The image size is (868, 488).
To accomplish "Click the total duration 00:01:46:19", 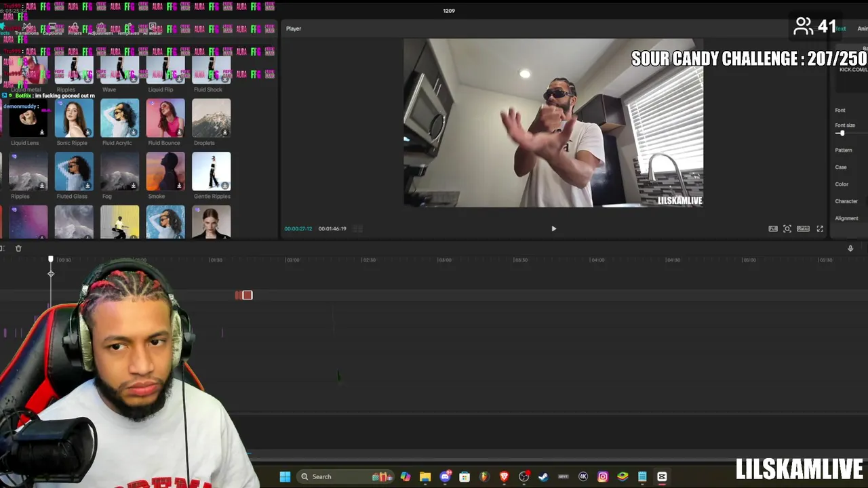I will click(332, 229).
